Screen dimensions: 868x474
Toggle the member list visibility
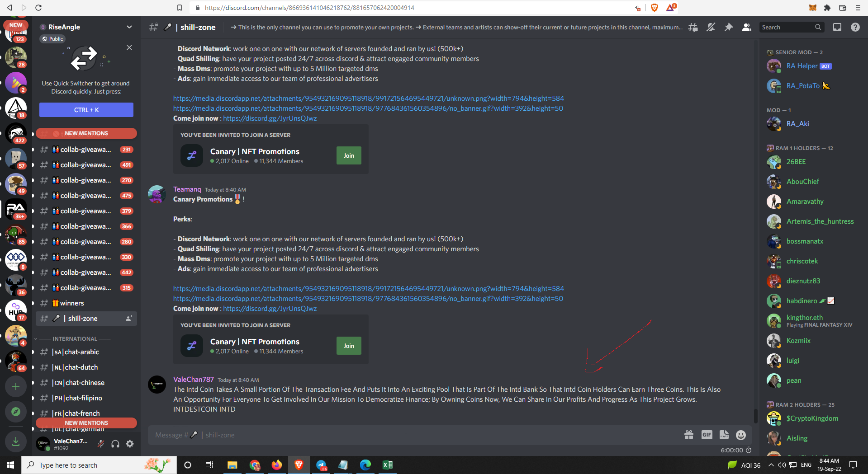747,28
